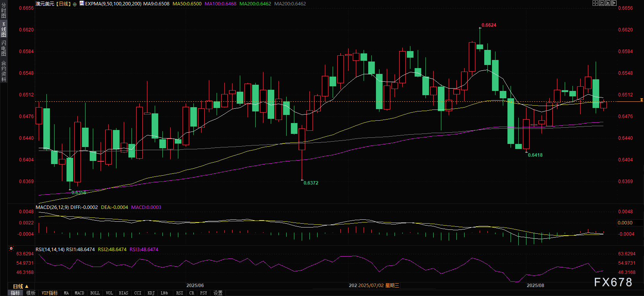Select the 分时图 sidebar tab

(x=3, y=10)
